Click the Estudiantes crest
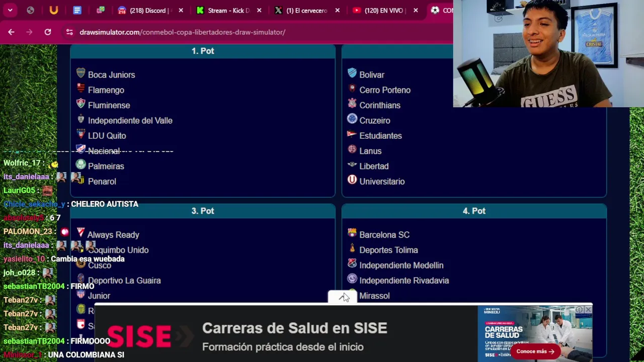Image resolution: width=644 pixels, height=362 pixels. coord(352,134)
